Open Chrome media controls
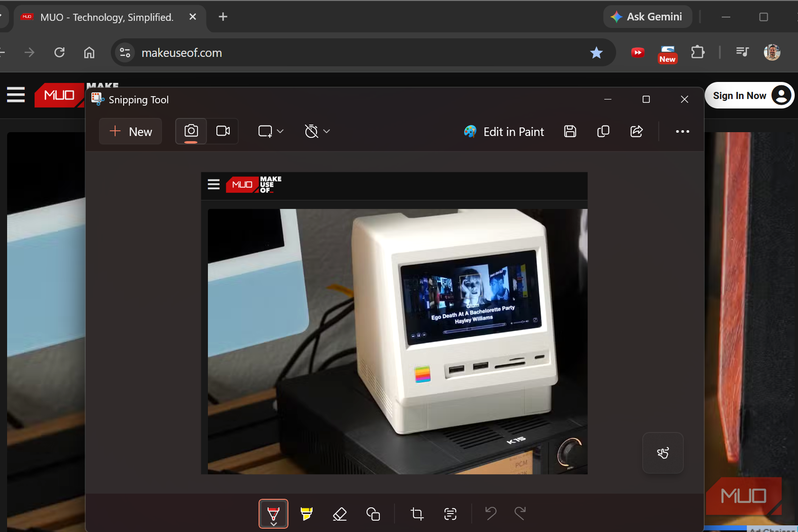798x532 pixels. pos(742,52)
